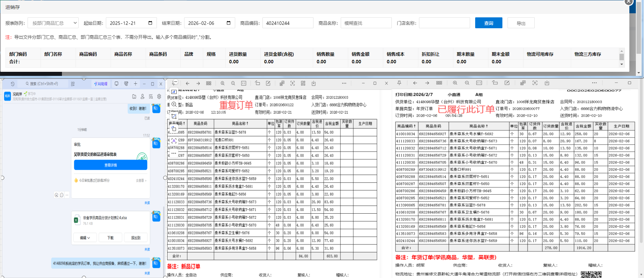Click the 导出 export button
Viewport: 644px width, 278px height.
(521, 23)
